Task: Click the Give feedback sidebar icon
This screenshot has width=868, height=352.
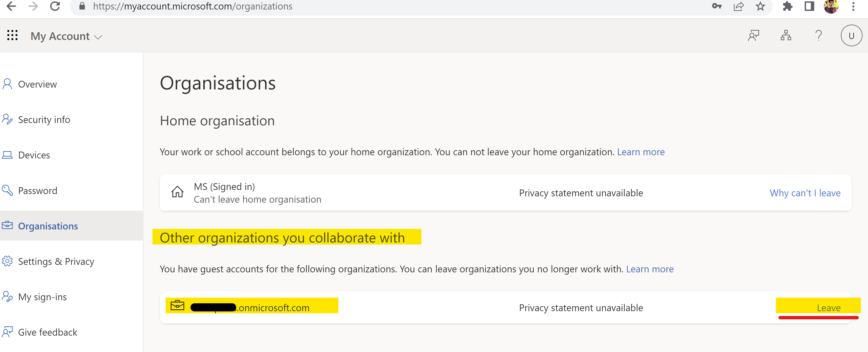Action: click(7, 332)
